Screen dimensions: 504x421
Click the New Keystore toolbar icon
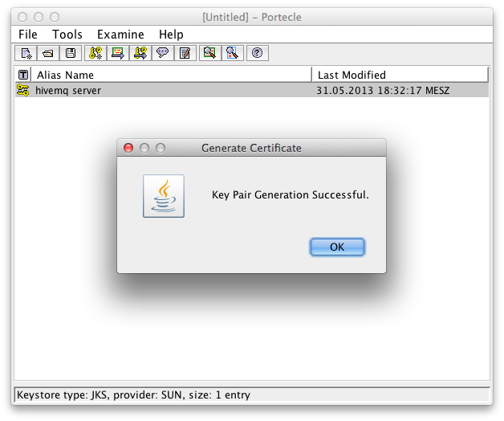pos(26,53)
